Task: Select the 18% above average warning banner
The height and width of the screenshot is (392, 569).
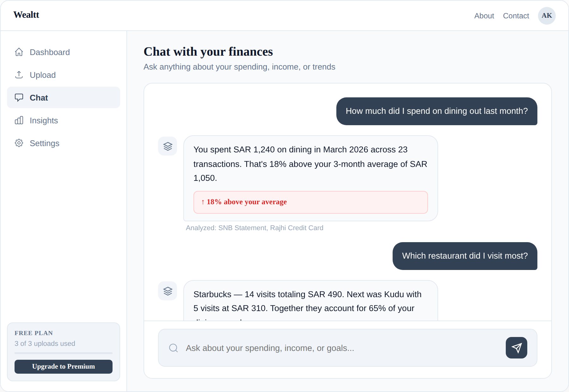Action: pyautogui.click(x=310, y=202)
